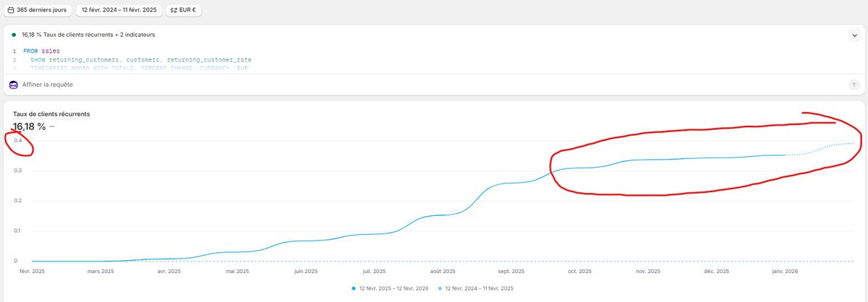The image size is (868, 302).
Task: Click the févr. 2025 x-axis label
Action: click(33, 272)
